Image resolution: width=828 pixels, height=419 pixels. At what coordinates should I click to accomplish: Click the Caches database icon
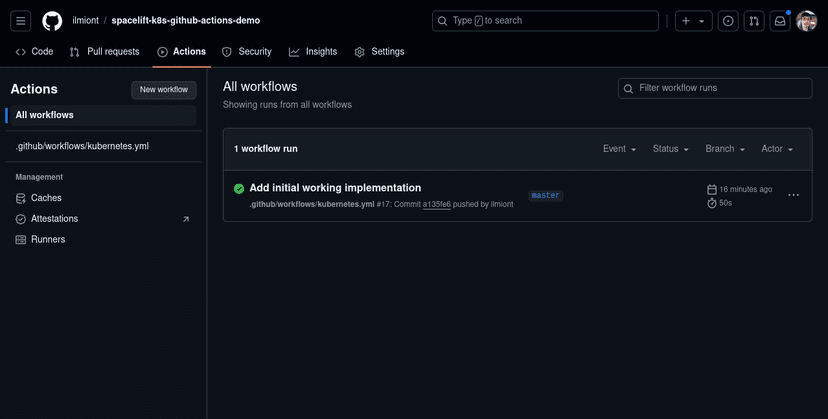pos(21,198)
